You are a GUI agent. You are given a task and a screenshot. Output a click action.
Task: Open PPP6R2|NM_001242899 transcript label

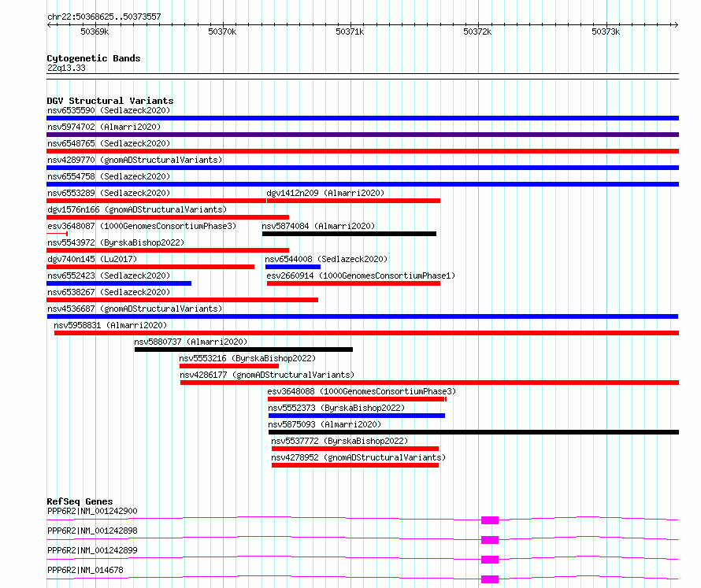tap(92, 550)
